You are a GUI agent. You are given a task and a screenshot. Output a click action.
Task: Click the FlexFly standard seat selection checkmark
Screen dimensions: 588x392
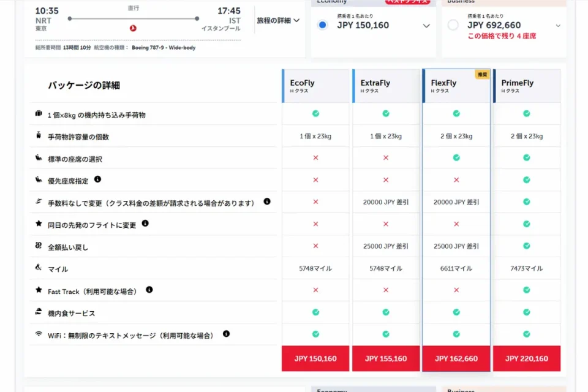click(x=456, y=157)
